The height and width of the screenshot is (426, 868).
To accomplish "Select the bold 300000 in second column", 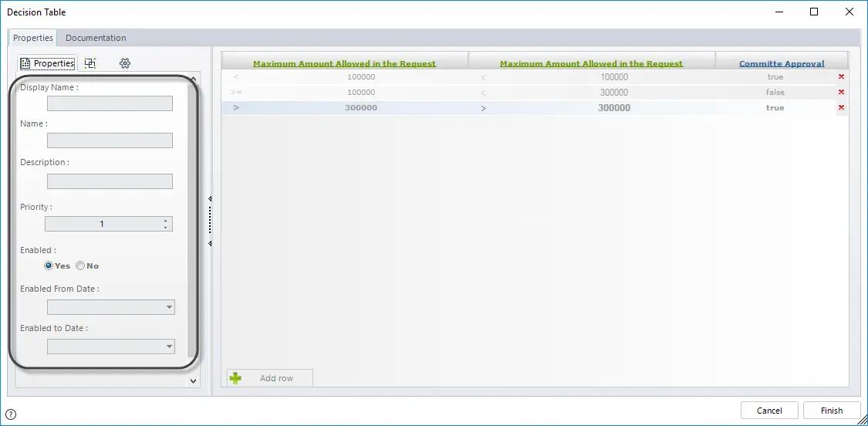I will (614, 108).
